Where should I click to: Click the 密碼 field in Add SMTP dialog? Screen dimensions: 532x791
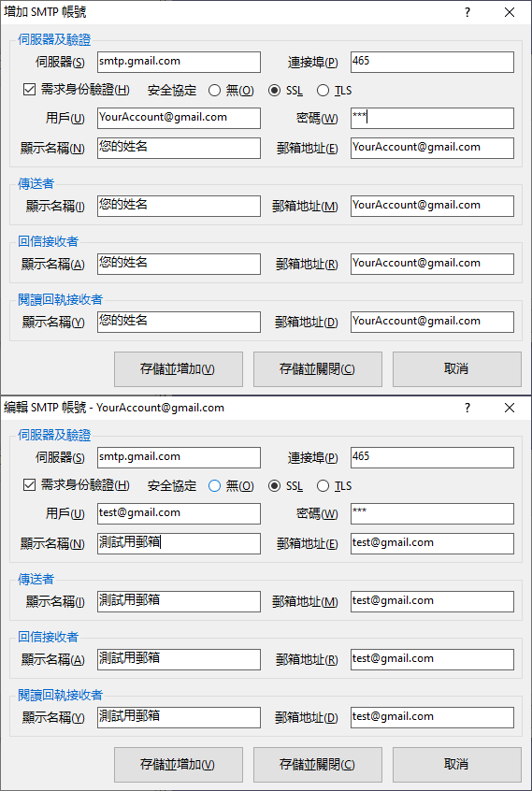[432, 118]
